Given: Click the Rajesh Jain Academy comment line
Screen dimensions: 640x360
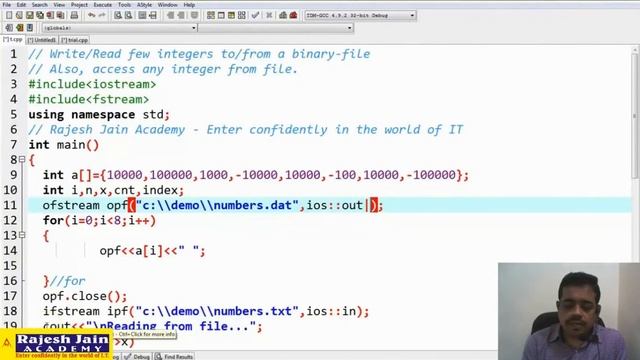Looking at the screenshot, I should [246, 129].
